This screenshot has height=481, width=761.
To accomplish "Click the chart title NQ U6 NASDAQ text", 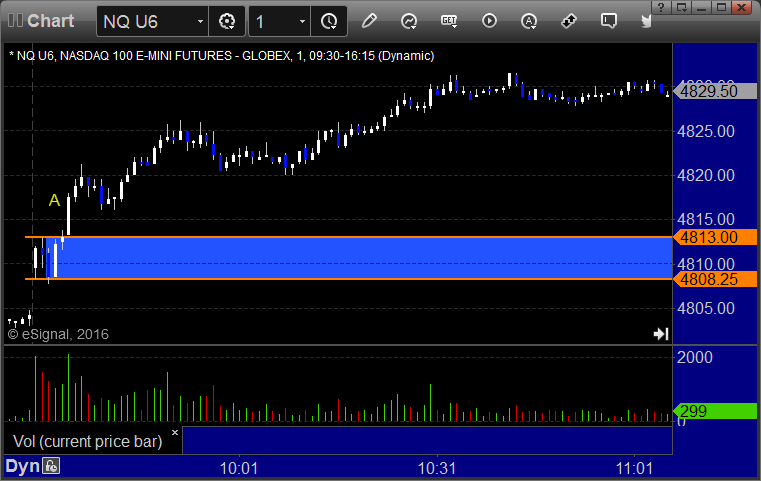I will click(x=221, y=56).
